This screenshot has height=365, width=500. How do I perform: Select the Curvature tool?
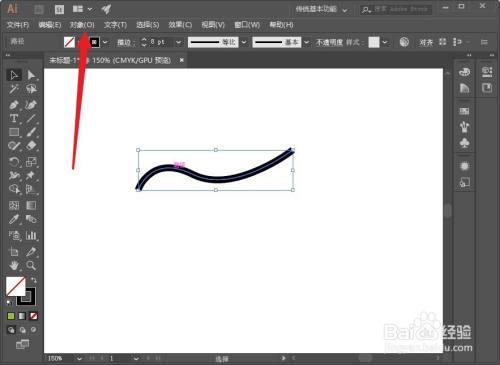pyautogui.click(x=31, y=105)
